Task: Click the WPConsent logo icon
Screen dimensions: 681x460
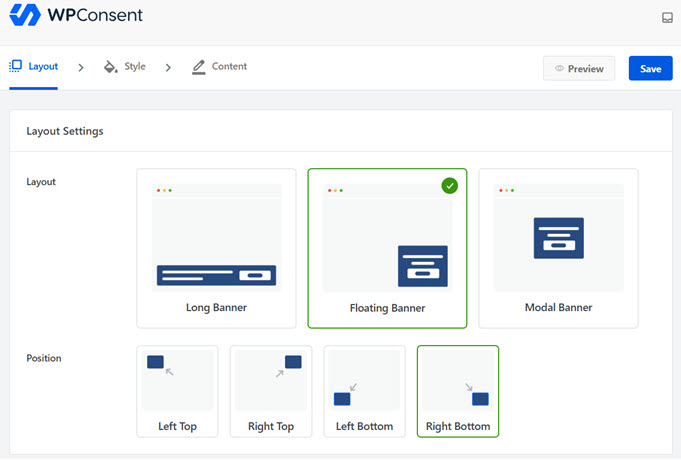Action: click(25, 16)
